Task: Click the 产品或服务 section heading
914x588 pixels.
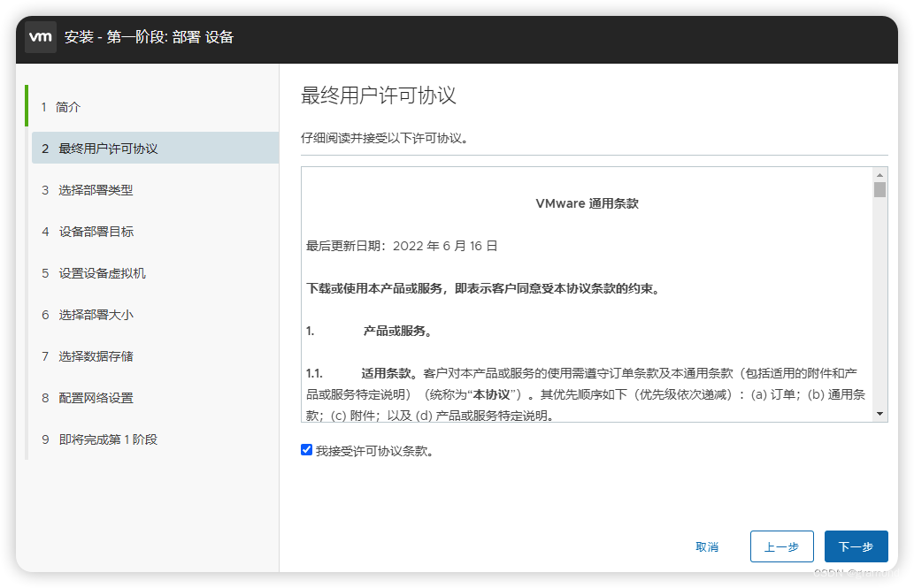Action: click(x=397, y=331)
